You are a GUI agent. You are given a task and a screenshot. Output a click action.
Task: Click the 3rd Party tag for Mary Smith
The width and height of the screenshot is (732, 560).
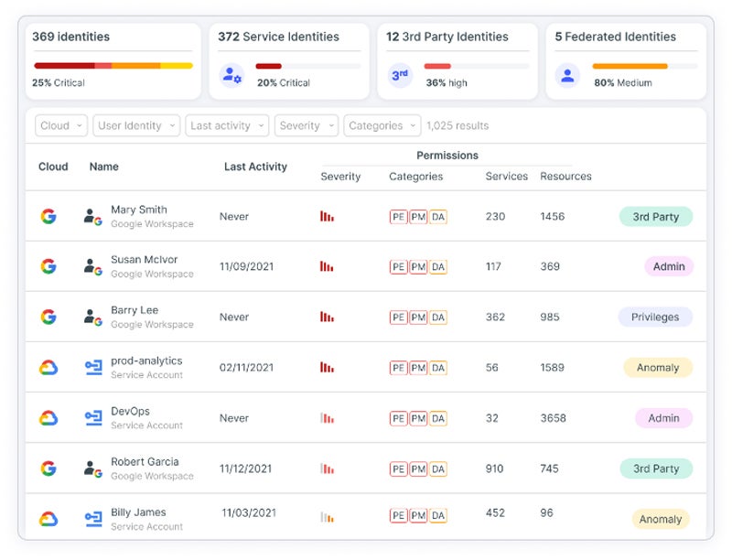[655, 217]
